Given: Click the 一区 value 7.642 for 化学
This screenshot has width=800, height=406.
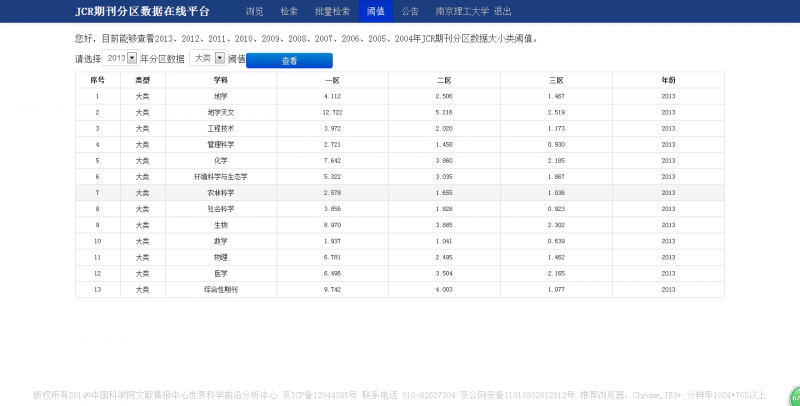Looking at the screenshot, I should pyautogui.click(x=332, y=161).
